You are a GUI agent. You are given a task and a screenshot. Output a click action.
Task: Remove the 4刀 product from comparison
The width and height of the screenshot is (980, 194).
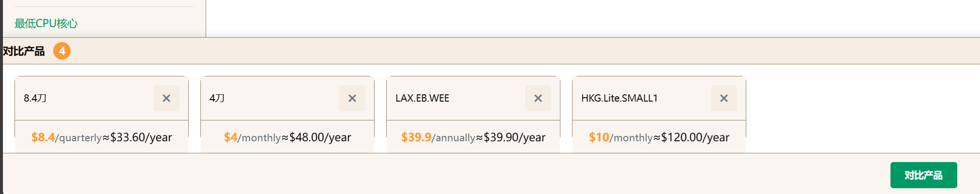[352, 98]
